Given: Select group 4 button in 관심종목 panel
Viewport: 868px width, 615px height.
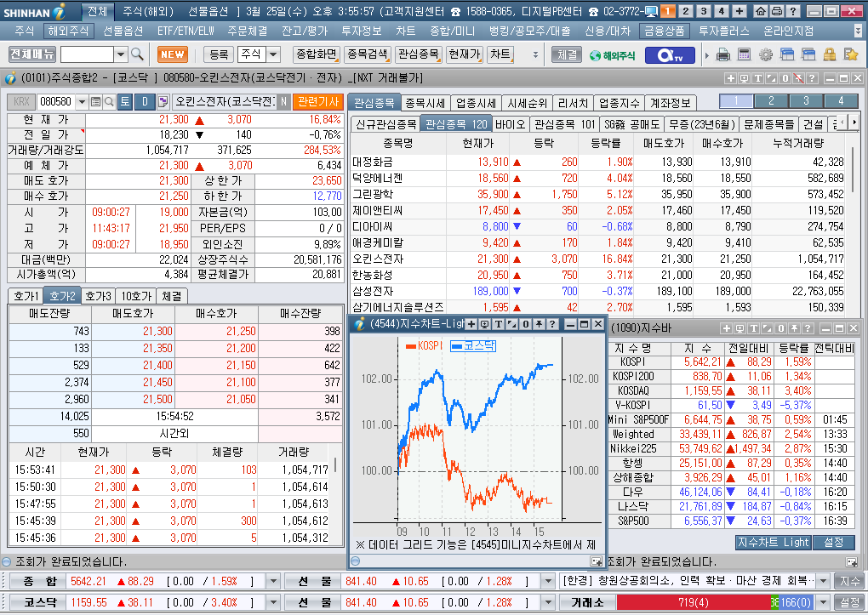Looking at the screenshot, I should click(841, 101).
